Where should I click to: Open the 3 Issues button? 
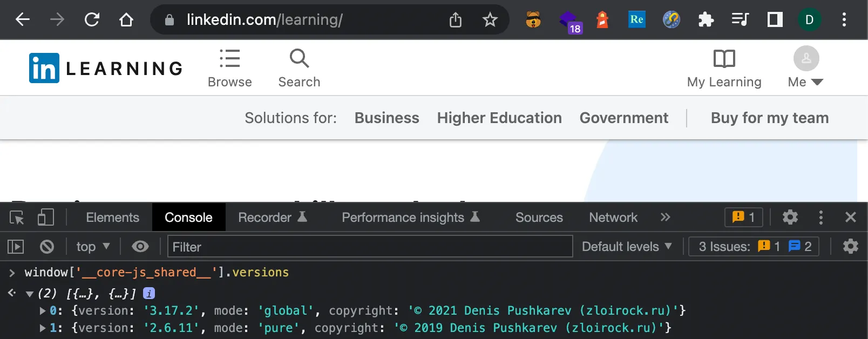click(x=754, y=247)
